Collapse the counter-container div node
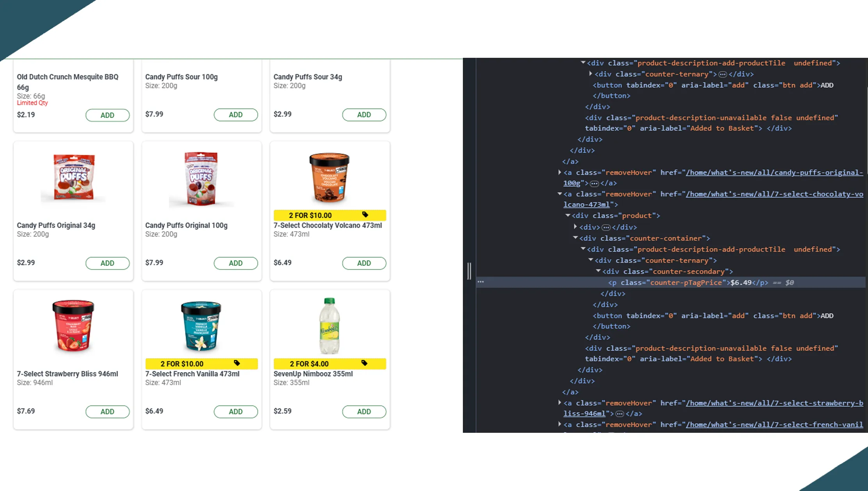 (575, 237)
